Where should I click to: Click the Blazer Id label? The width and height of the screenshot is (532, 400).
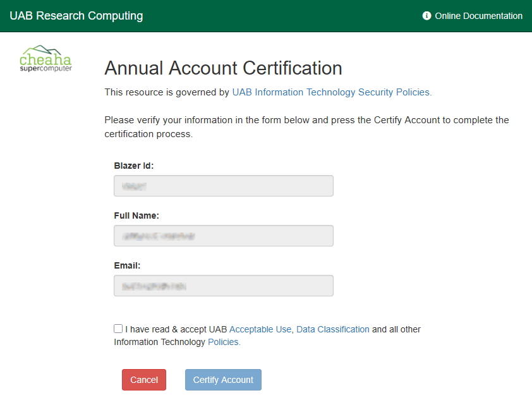click(x=134, y=166)
